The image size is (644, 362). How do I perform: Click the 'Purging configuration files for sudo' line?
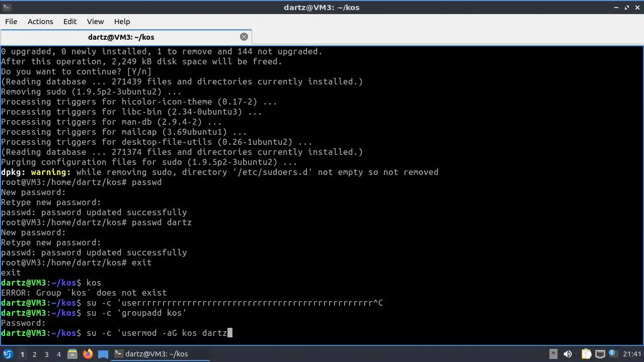click(x=149, y=162)
